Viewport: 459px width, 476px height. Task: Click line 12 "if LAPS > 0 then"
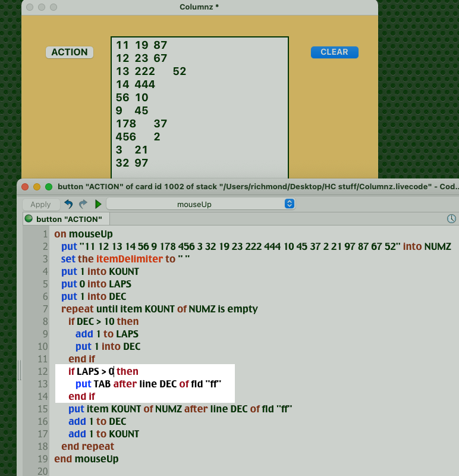[x=103, y=371]
